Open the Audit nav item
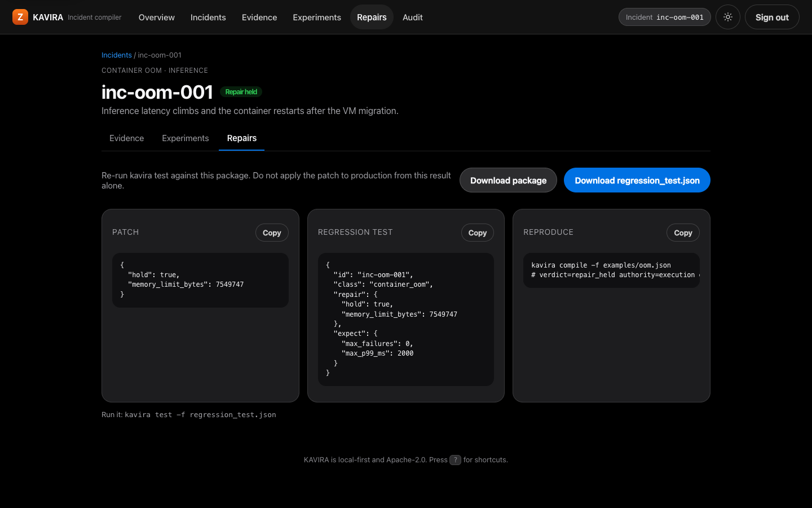This screenshot has height=508, width=812. (413, 17)
